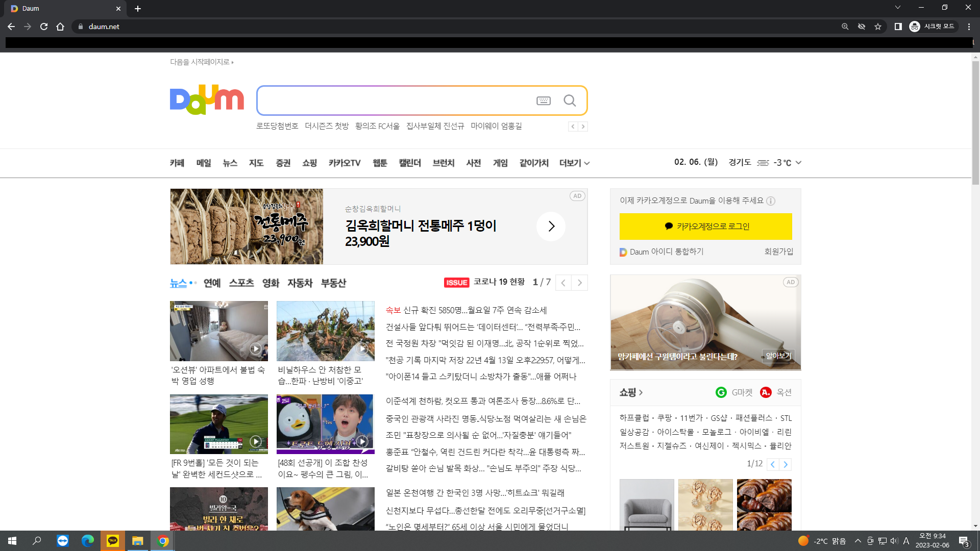Open Windows Start menu

tap(12, 541)
